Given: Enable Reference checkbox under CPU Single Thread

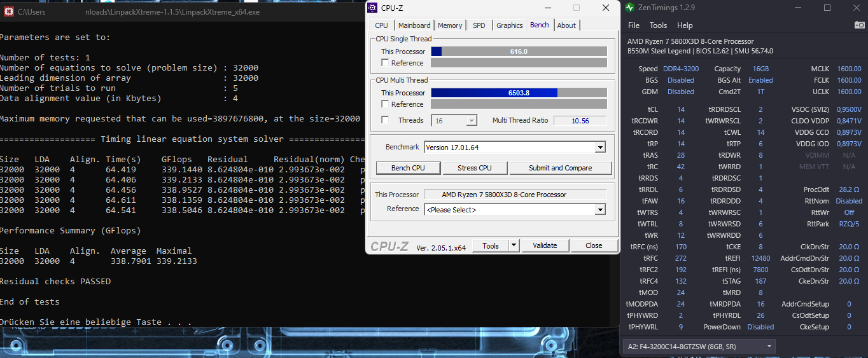Looking at the screenshot, I should (385, 62).
